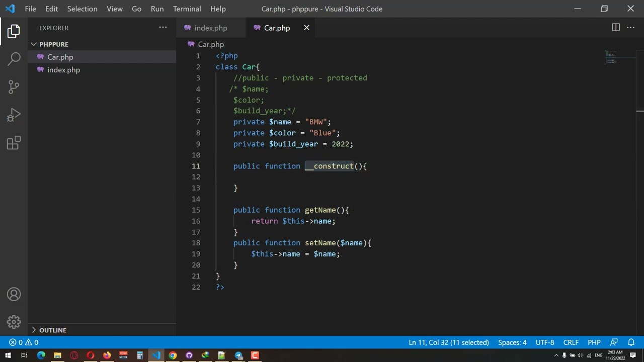Image resolution: width=644 pixels, height=362 pixels.
Task: Open Explorer Views and More Actions ellipsis
Action: click(x=163, y=28)
